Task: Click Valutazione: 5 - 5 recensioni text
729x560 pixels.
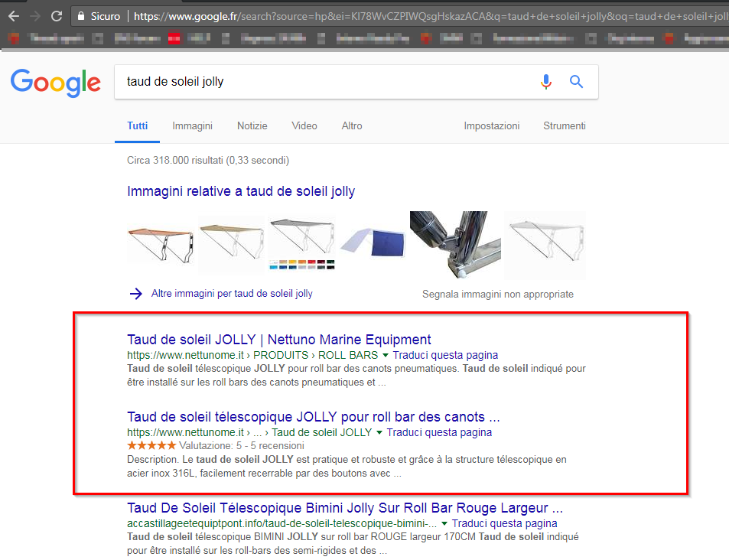Action: [x=242, y=445]
